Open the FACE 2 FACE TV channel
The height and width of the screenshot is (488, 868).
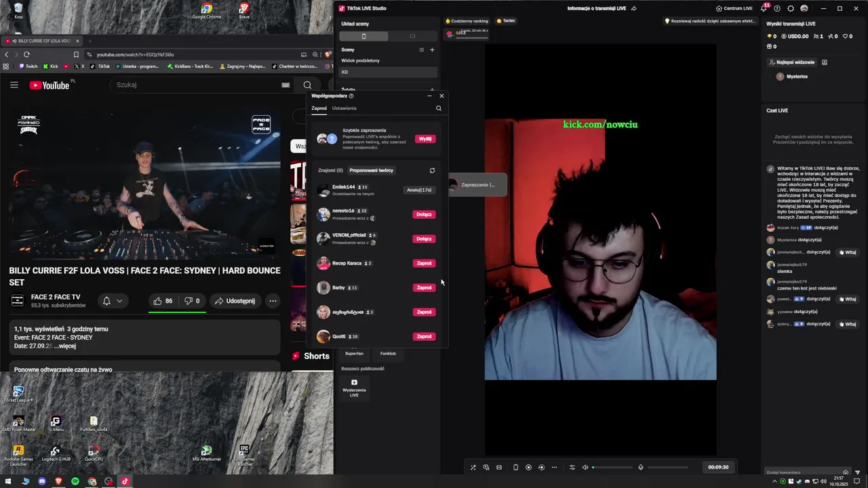point(56,297)
